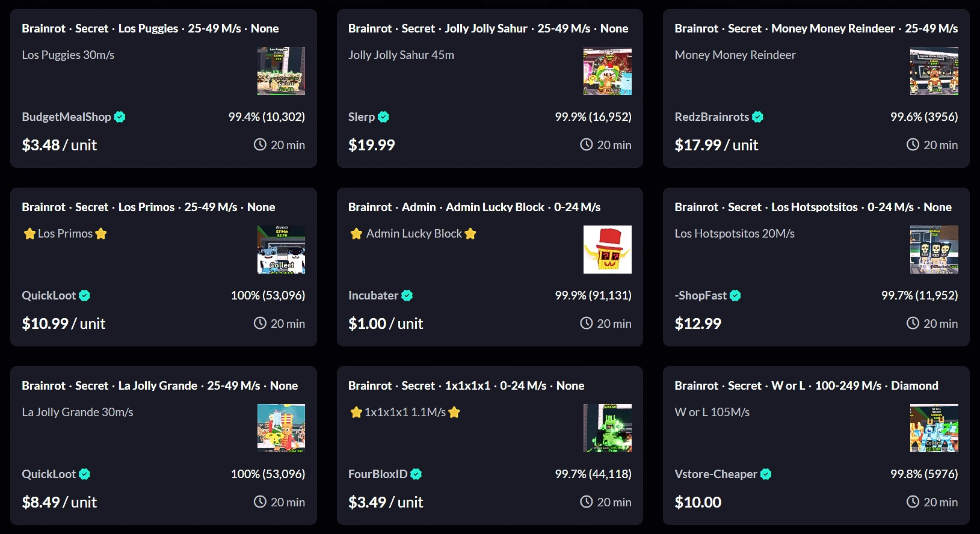
Task: Click the verified badge next to -ShopFast
Action: pos(735,295)
